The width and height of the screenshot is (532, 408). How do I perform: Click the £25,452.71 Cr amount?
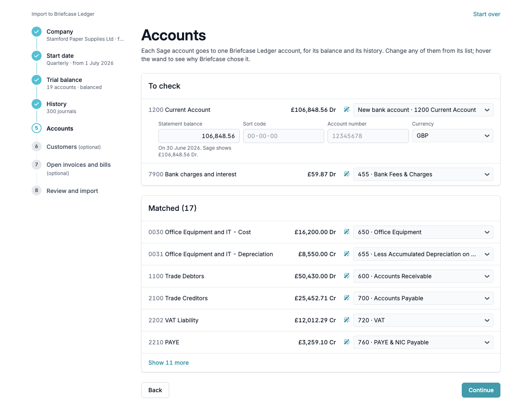tap(315, 298)
